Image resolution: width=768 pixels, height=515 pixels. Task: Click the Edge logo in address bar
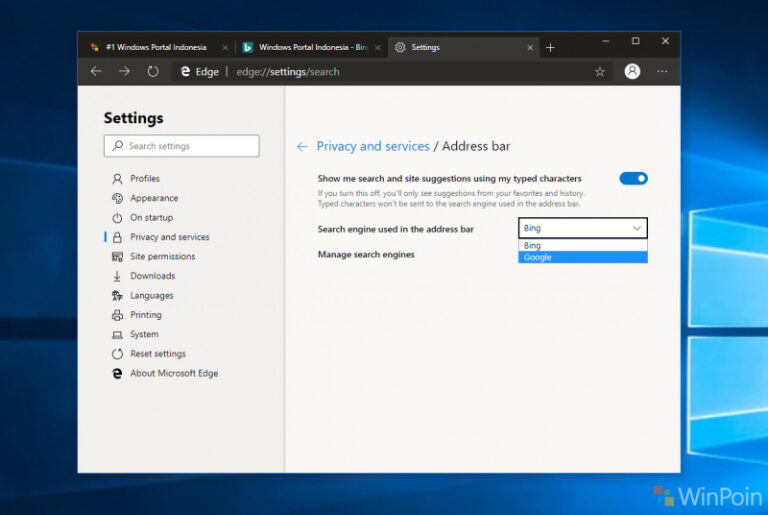click(x=186, y=72)
